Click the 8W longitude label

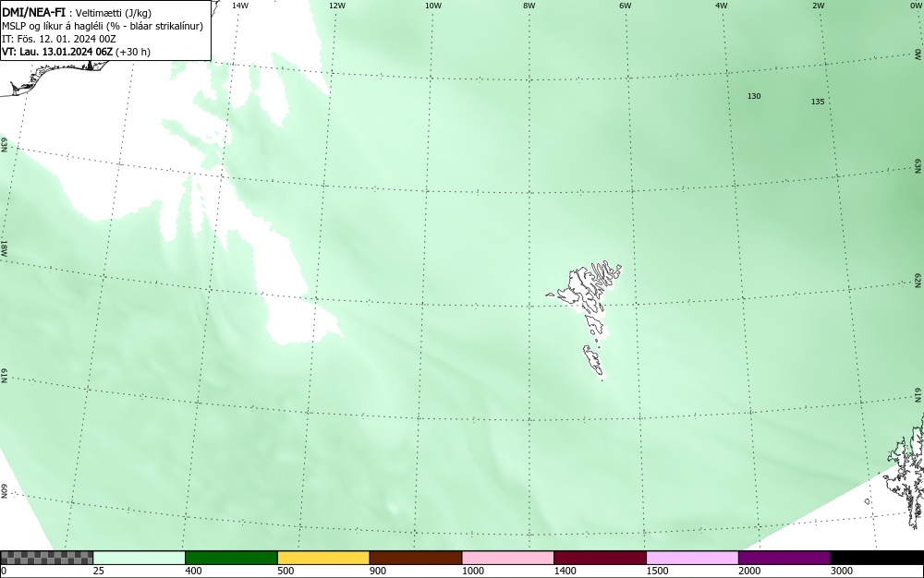pos(529,6)
